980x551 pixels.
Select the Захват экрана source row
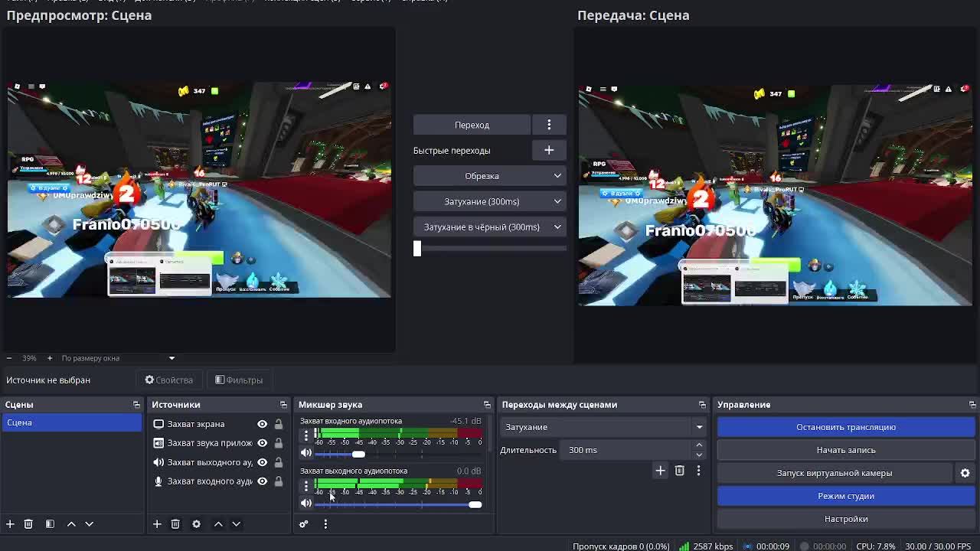tap(217, 424)
